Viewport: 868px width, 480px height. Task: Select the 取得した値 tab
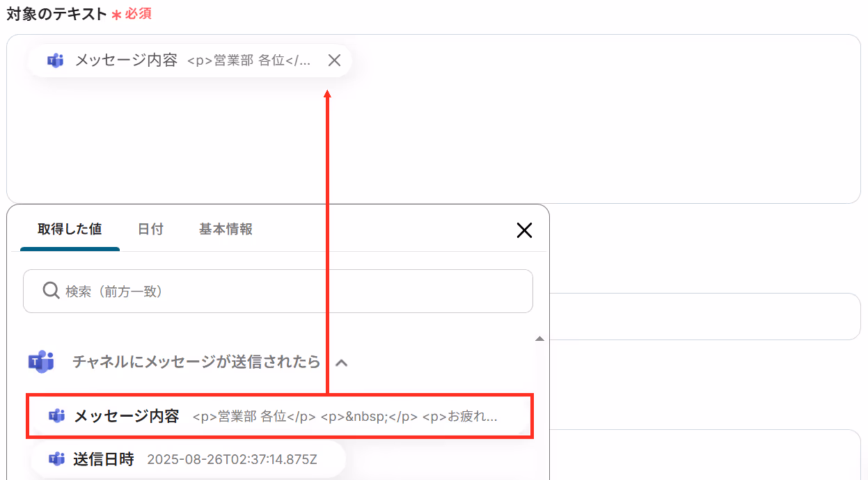(70, 229)
